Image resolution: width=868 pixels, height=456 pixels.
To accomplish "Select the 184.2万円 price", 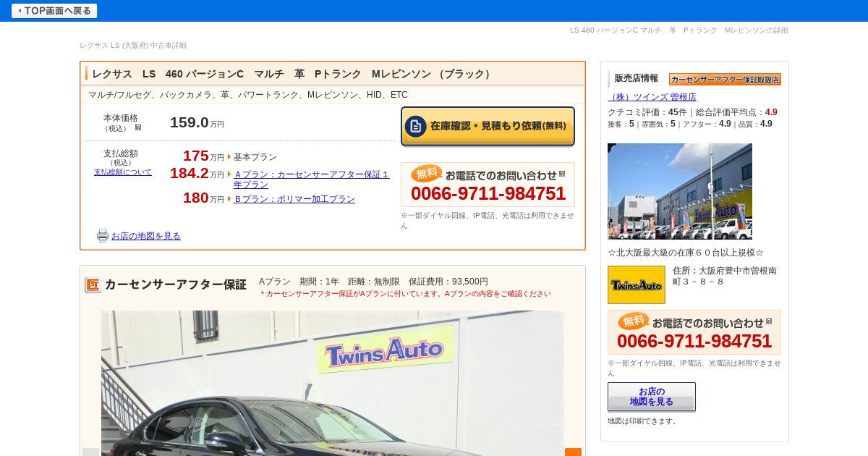I will click(x=197, y=174).
